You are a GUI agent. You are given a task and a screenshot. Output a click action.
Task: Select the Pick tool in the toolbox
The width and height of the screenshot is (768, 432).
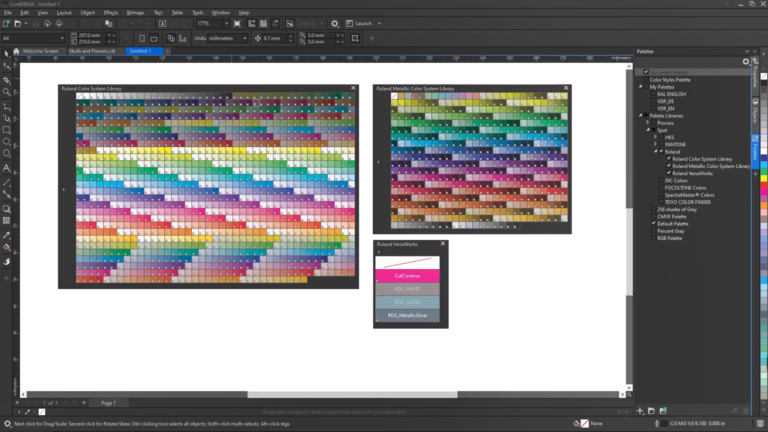[6, 53]
